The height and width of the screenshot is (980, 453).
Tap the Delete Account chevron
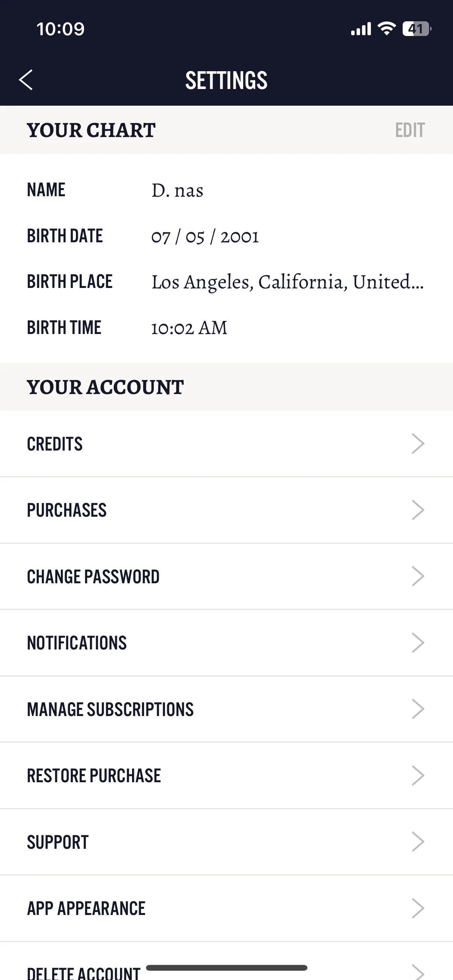[x=418, y=972]
